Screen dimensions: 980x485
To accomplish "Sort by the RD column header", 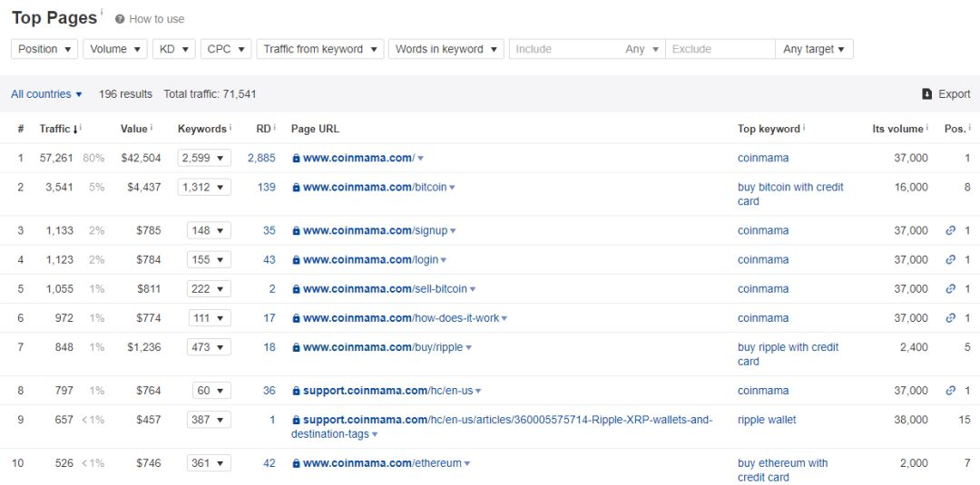I will click(266, 129).
